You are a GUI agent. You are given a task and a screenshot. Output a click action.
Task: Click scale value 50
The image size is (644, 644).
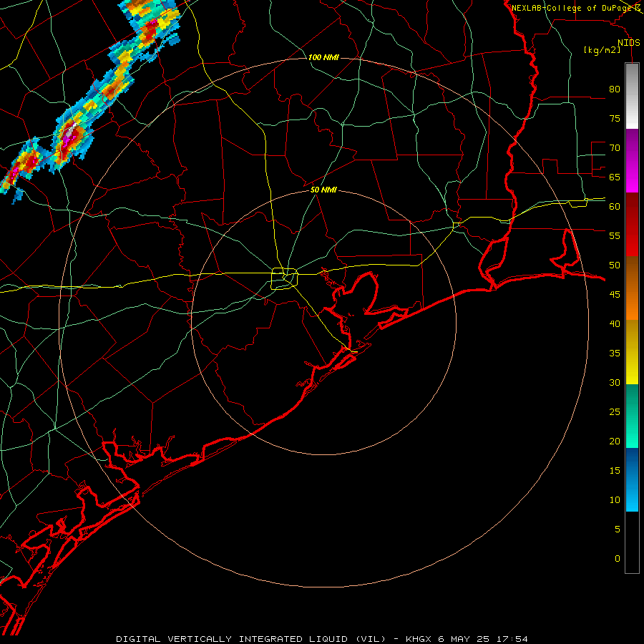pos(615,265)
